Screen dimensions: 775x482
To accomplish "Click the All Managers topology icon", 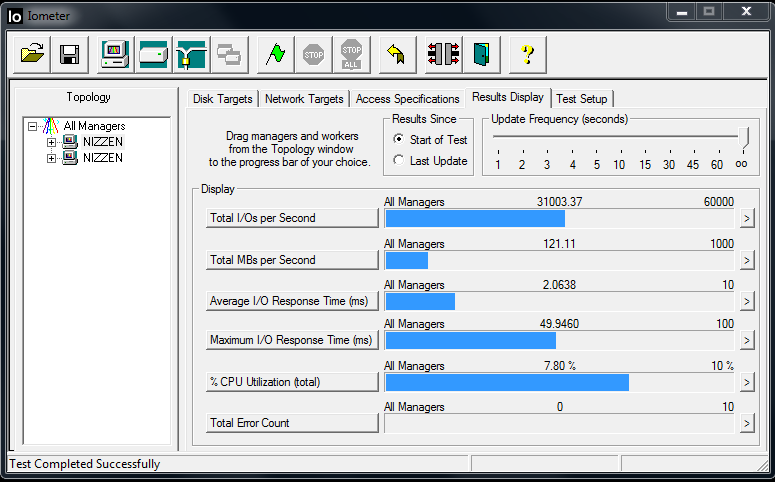I will click(x=50, y=126).
